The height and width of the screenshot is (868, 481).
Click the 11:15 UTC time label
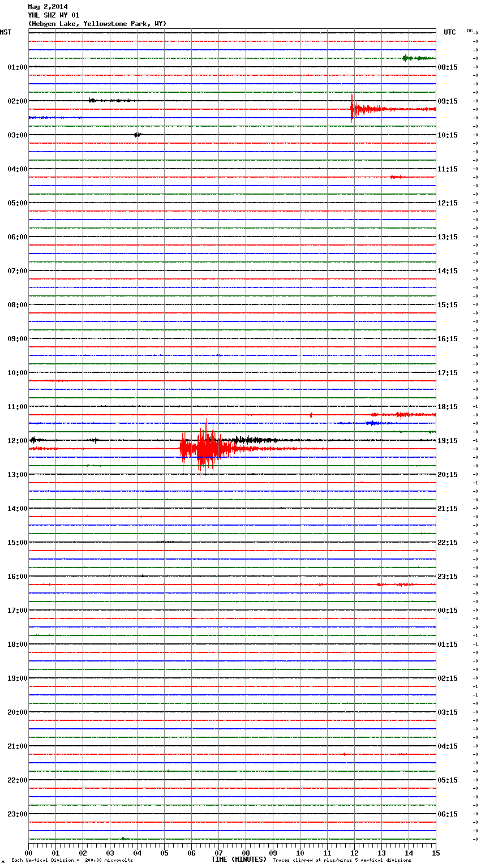448,169
